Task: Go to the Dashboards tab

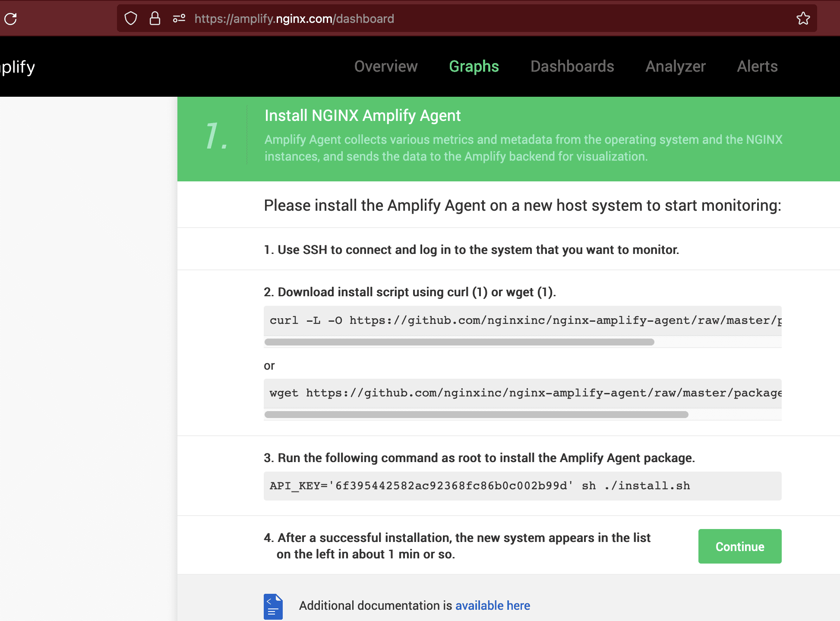Action: [x=572, y=67]
